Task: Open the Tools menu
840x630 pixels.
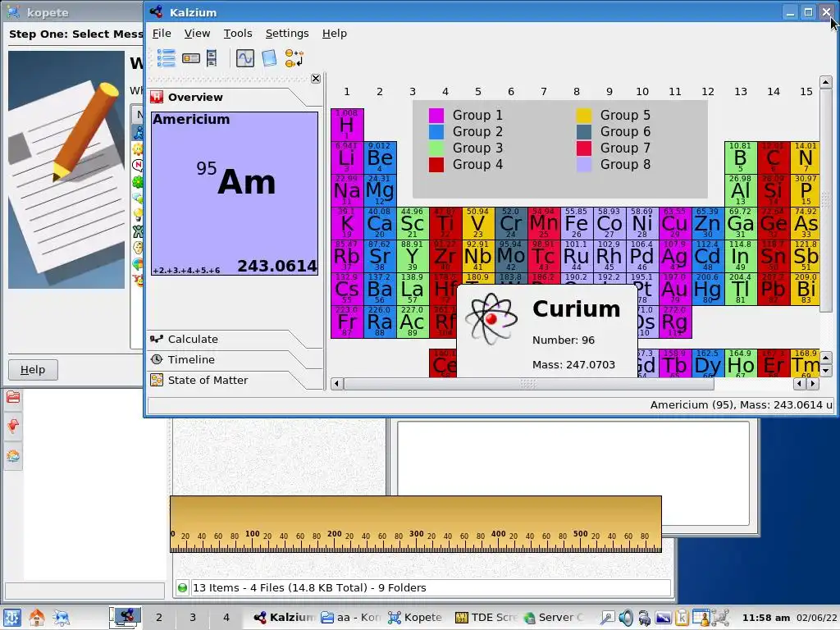Action: 238,33
